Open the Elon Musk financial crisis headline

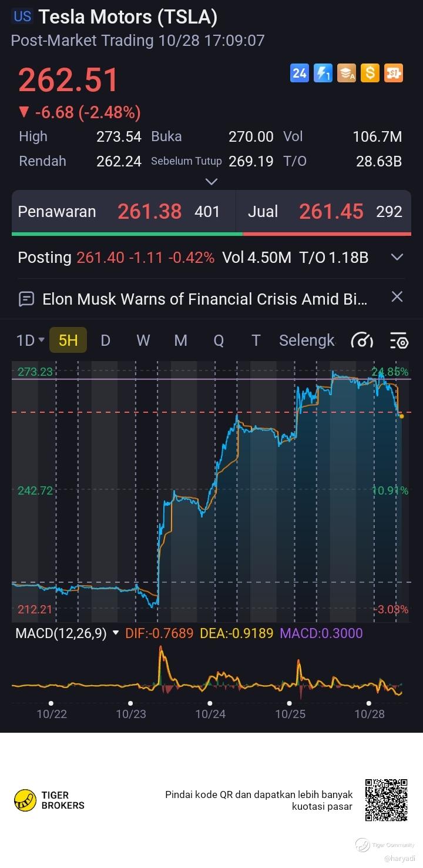click(x=204, y=299)
